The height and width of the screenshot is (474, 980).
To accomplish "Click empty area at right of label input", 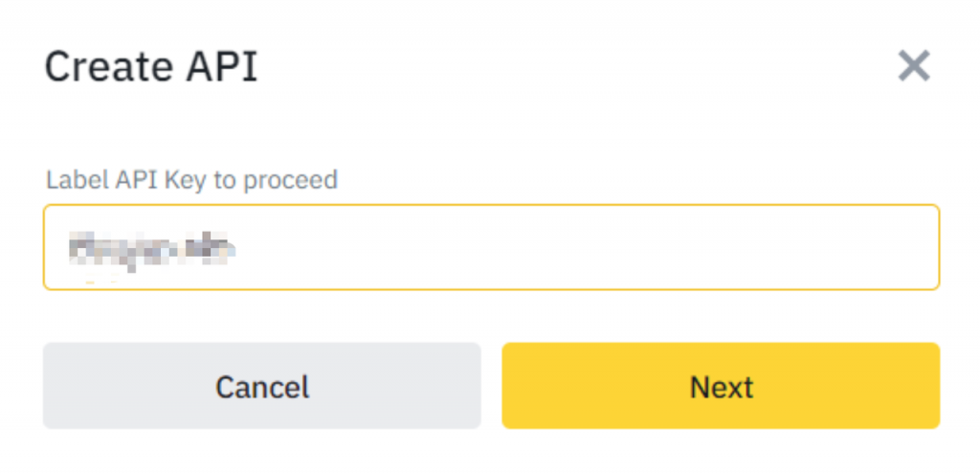I will (766, 247).
